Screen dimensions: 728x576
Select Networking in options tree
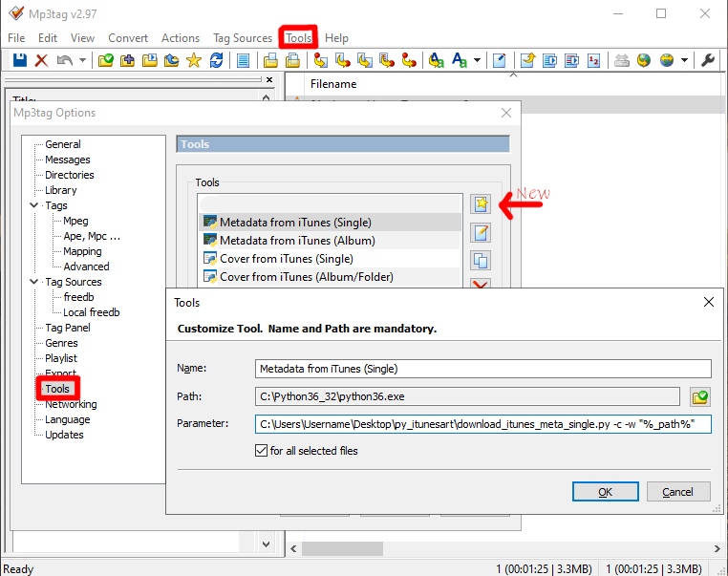pyautogui.click(x=71, y=404)
